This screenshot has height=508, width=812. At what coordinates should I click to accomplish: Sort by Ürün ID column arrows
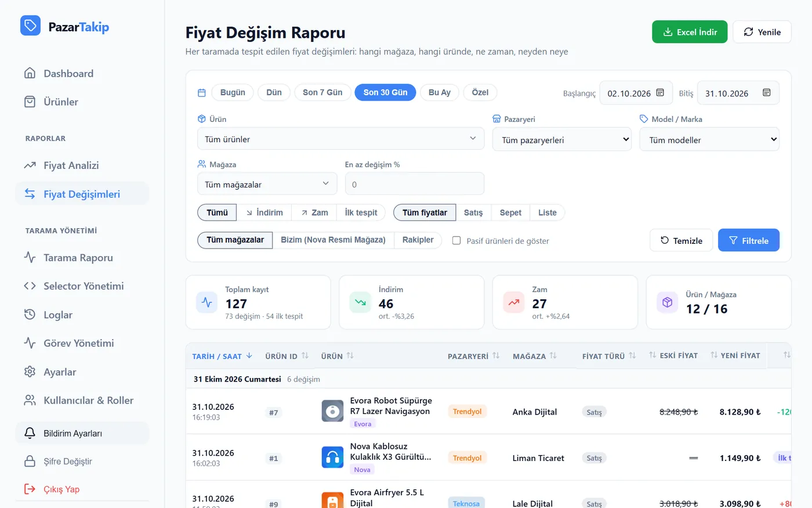305,355
